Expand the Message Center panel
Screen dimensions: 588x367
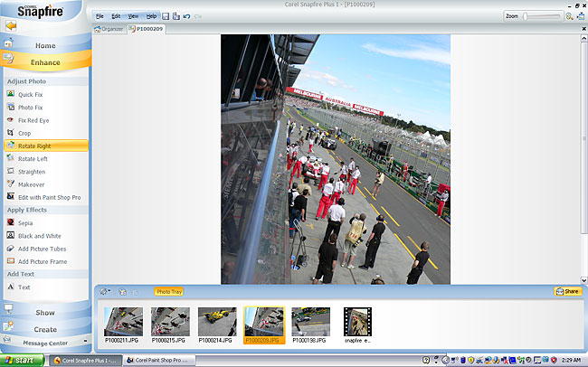(x=45, y=343)
